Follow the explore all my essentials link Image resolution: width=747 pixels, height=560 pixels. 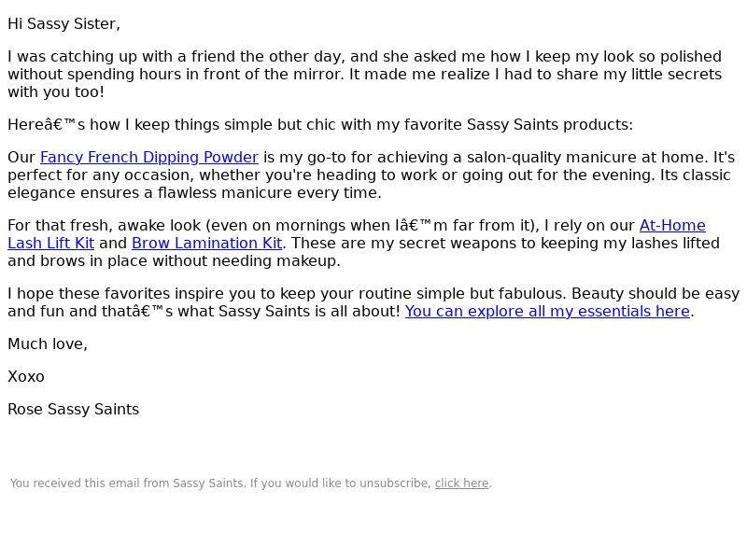pyautogui.click(x=547, y=311)
